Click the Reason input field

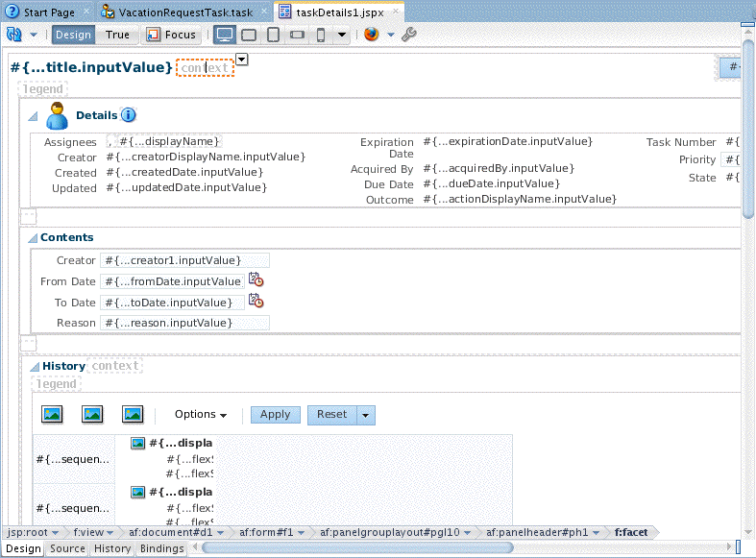pos(184,323)
